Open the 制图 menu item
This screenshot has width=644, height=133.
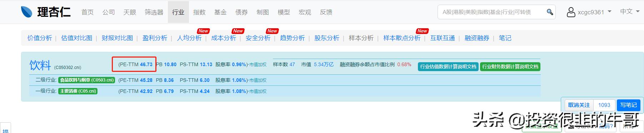coord(263,12)
